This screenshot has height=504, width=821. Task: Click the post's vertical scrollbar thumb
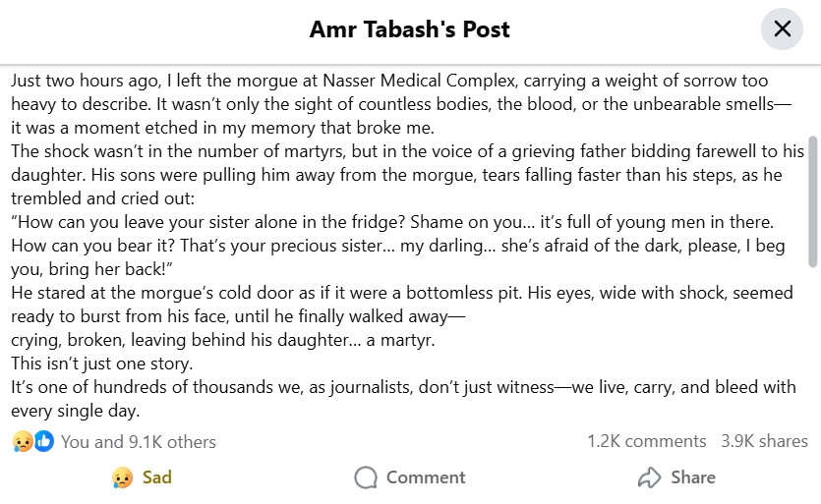click(812, 201)
